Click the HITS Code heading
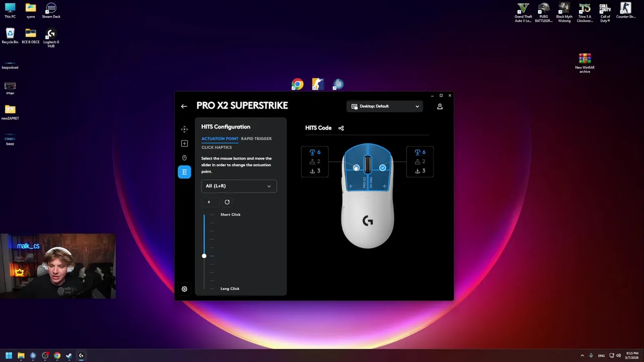The height and width of the screenshot is (362, 644). coord(318,128)
